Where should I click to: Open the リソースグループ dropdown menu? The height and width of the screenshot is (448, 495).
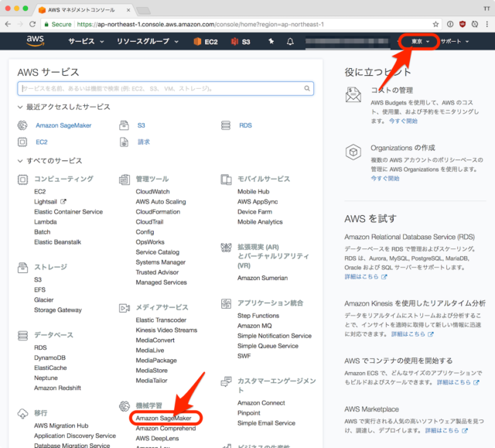tap(148, 41)
